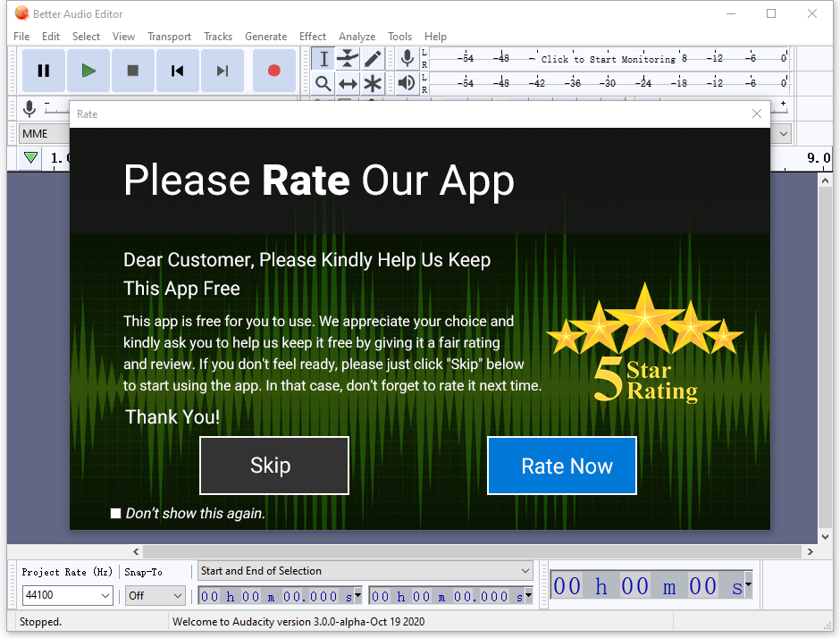The height and width of the screenshot is (638, 840).
Task: Click the Pause transport button
Action: 43,71
